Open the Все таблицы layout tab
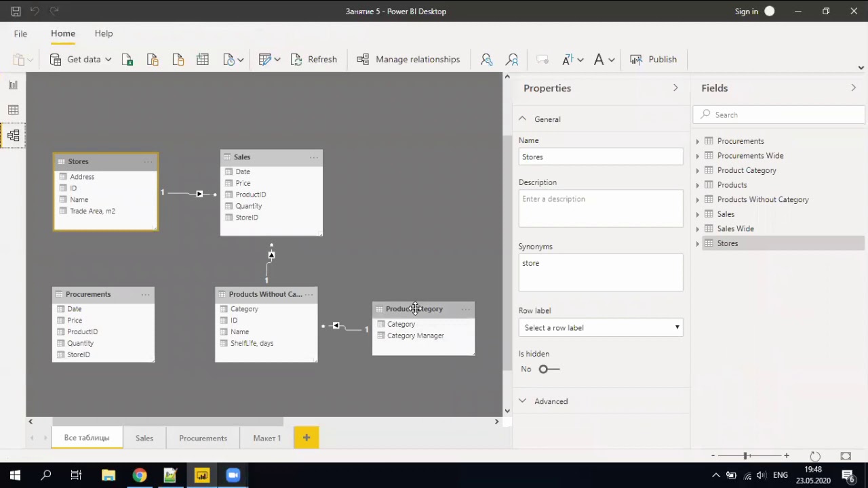The width and height of the screenshot is (868, 488). click(87, 438)
